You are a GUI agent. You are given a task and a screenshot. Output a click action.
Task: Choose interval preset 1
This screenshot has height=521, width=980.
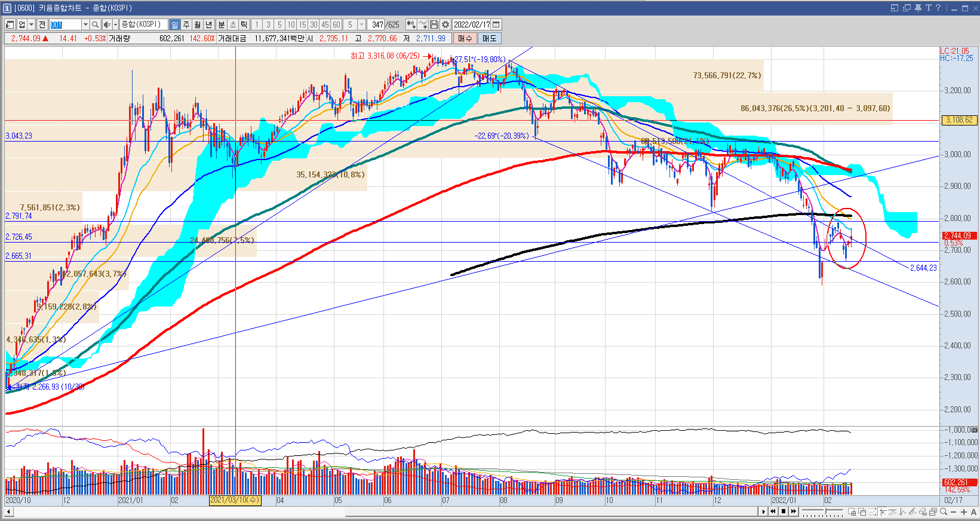click(257, 24)
